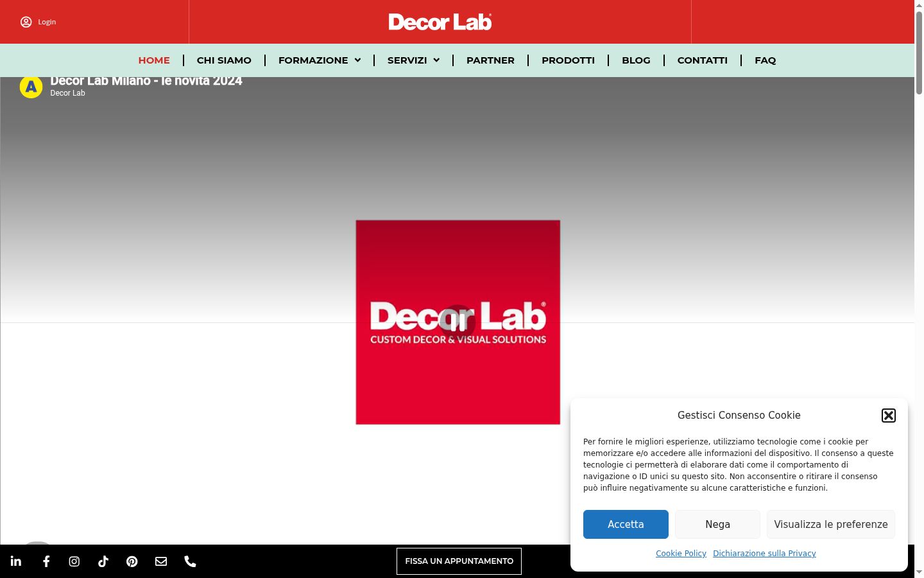924x578 pixels.
Task: Open the Facebook social icon
Action: [x=46, y=561]
